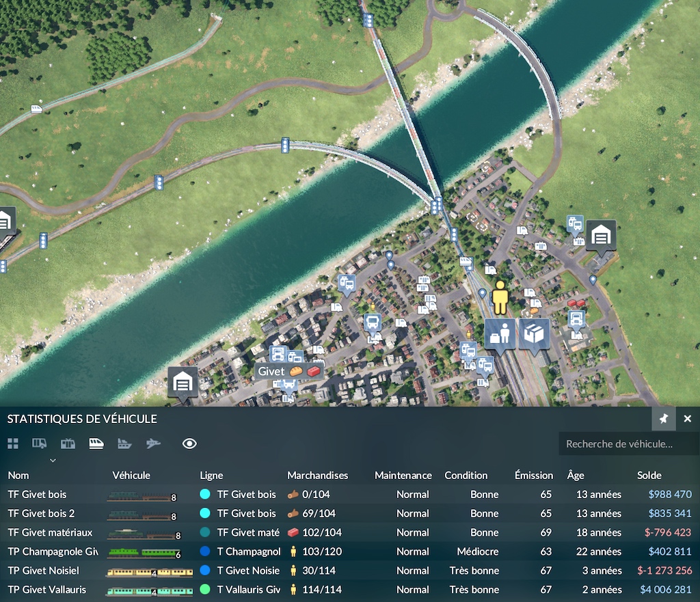
Task: Click TP Champagnole green train thumbnail
Action: point(144,553)
